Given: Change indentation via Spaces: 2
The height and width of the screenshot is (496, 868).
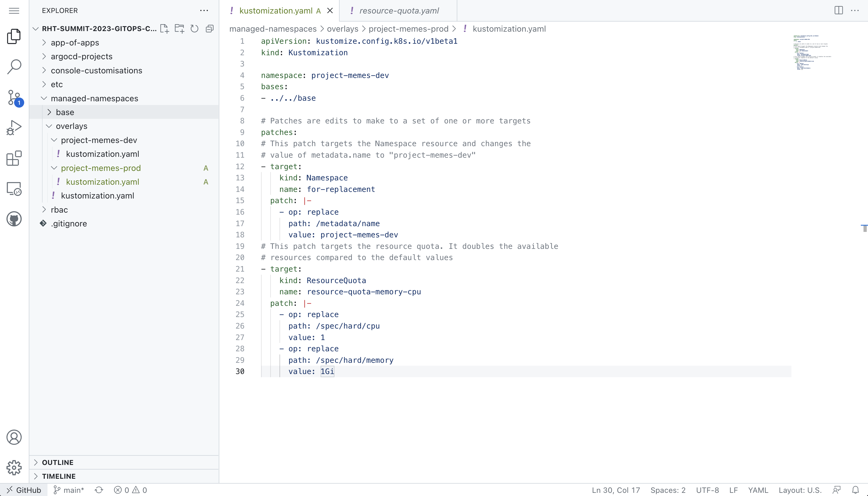Looking at the screenshot, I should pyautogui.click(x=668, y=490).
